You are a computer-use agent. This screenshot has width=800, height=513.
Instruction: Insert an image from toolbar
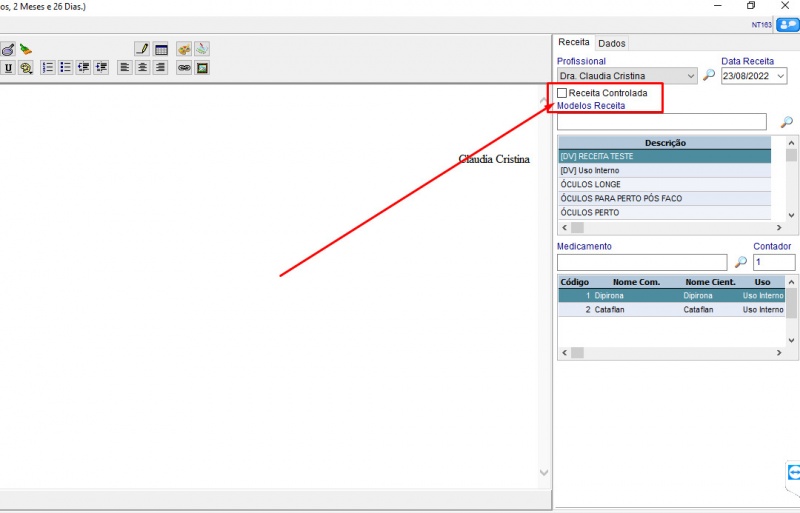pos(202,68)
